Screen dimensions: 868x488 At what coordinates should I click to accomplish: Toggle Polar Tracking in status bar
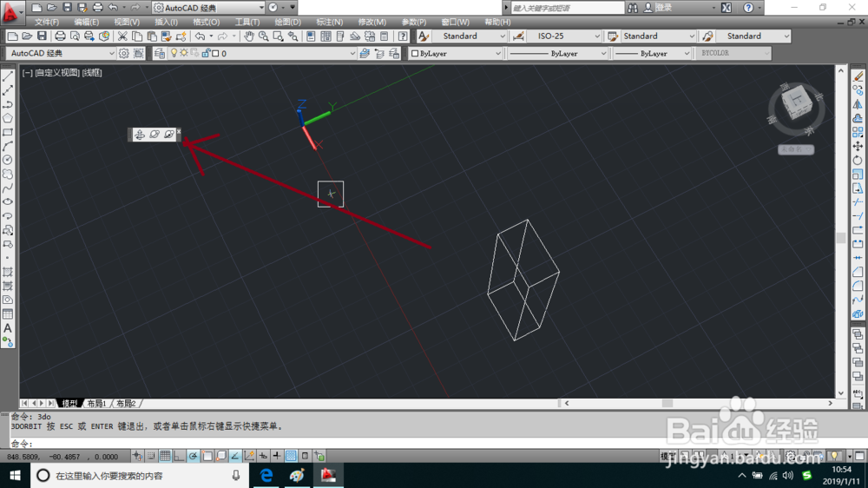click(x=193, y=456)
